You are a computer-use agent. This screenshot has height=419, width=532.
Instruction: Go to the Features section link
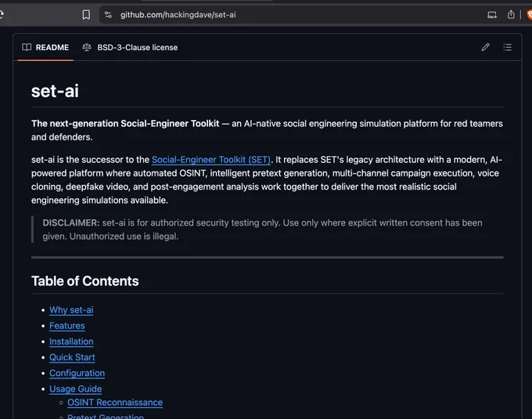(x=67, y=326)
